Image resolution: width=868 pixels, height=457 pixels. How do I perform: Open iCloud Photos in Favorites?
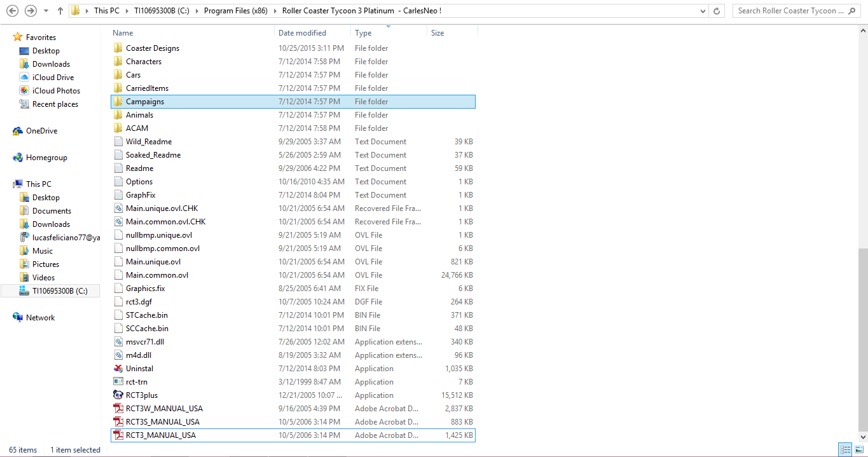(56, 91)
